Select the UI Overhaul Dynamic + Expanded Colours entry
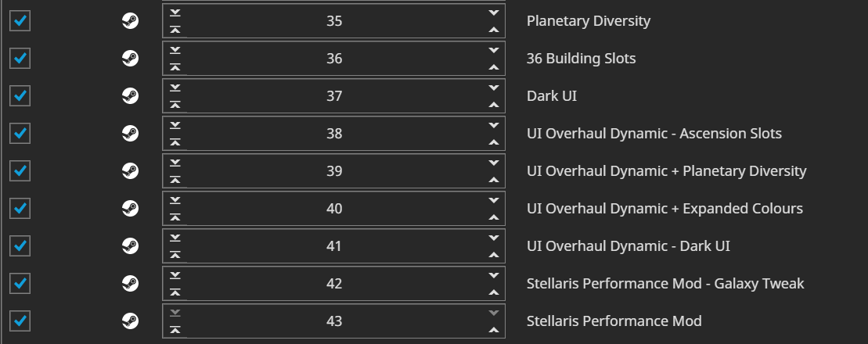This screenshot has height=344, width=868. 665,209
